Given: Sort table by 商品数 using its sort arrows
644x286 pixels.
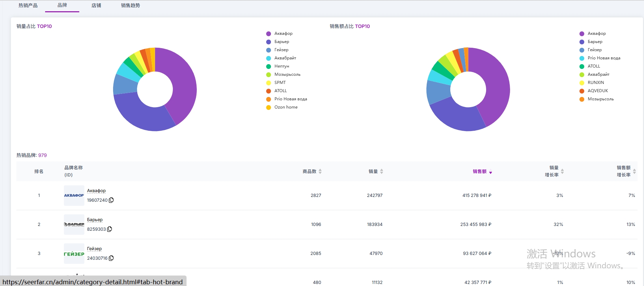Looking at the screenshot, I should pyautogui.click(x=320, y=171).
